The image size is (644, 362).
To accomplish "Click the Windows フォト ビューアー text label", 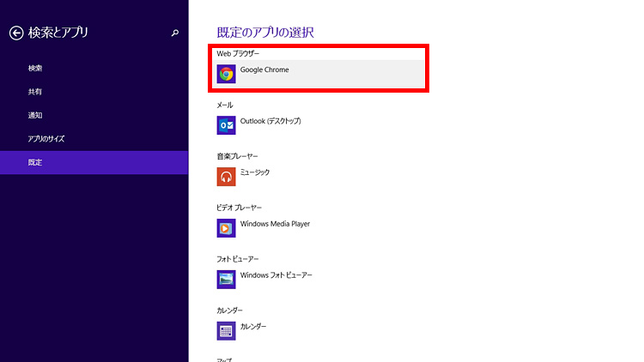I will (276, 275).
